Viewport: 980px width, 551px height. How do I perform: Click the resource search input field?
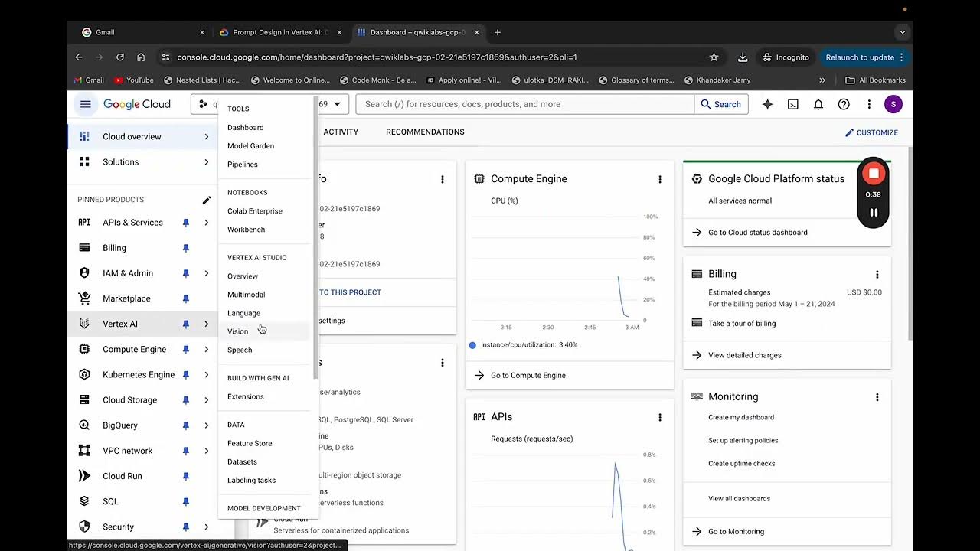pyautogui.click(x=524, y=104)
